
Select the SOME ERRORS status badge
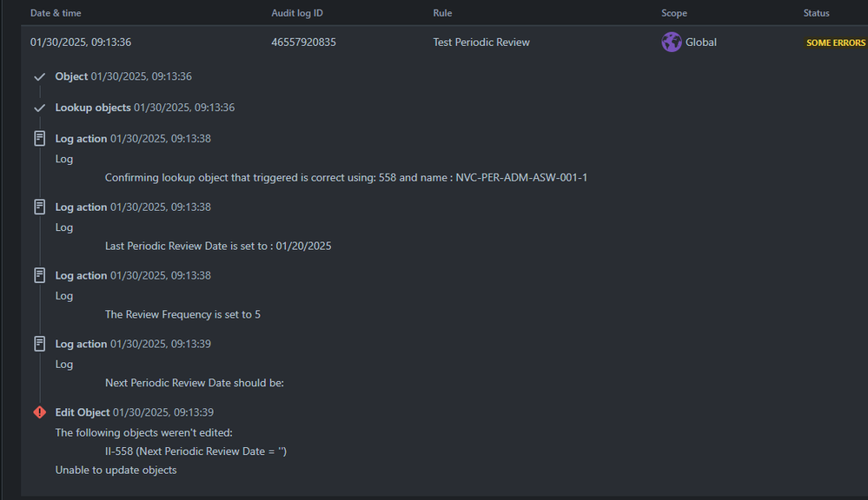(835, 43)
